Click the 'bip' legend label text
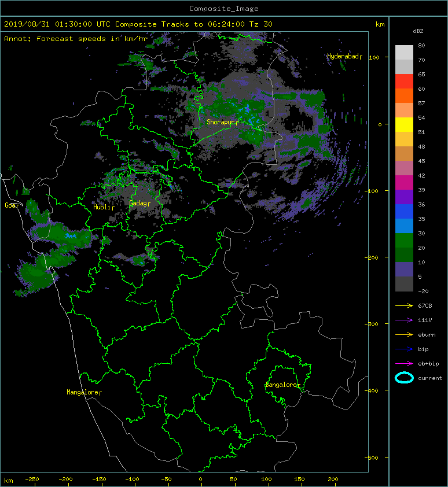The height and width of the screenshot is (487, 448). (423, 349)
